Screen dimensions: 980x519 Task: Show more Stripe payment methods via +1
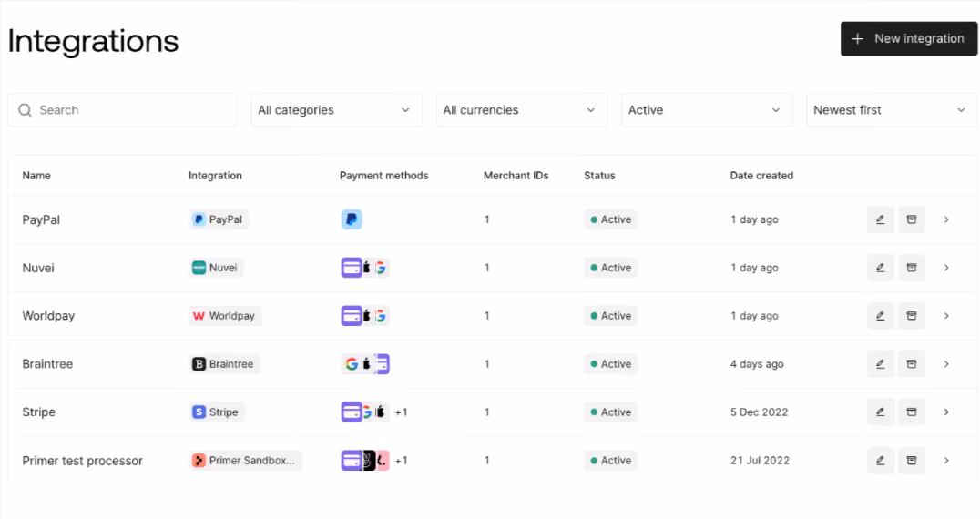pyautogui.click(x=402, y=412)
